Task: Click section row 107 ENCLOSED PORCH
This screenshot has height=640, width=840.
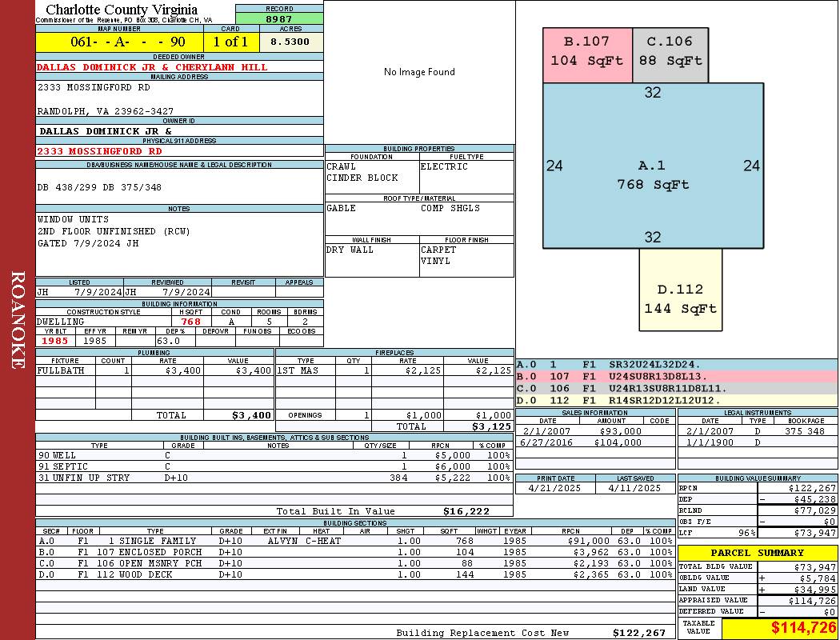Action: (x=355, y=552)
